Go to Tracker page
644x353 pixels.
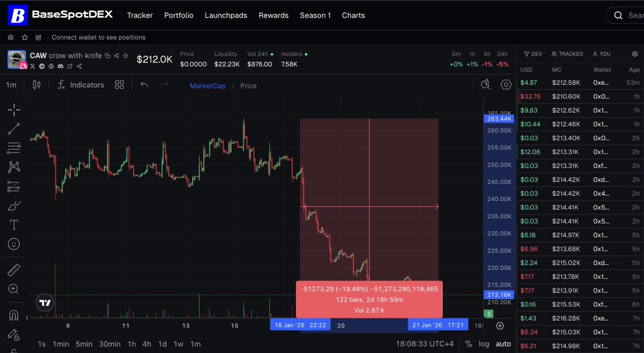[140, 15]
